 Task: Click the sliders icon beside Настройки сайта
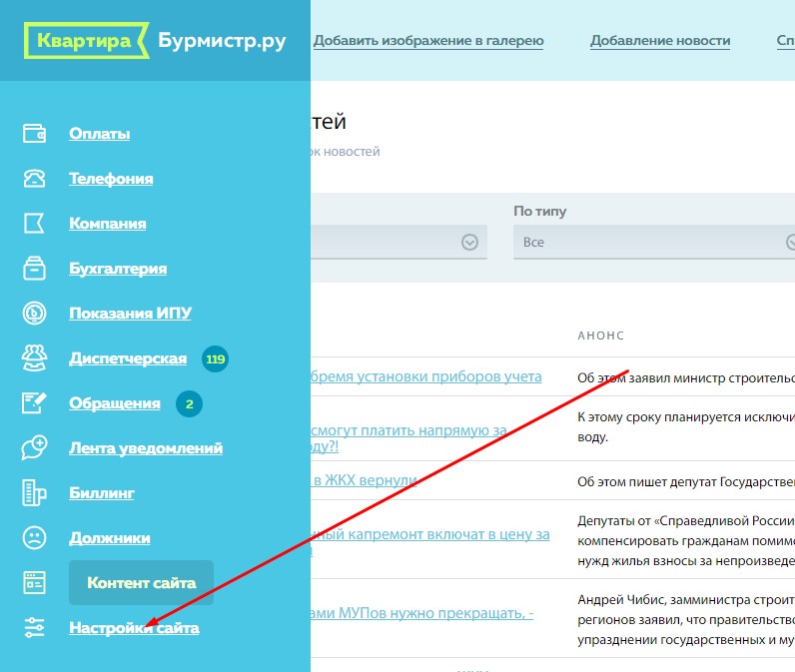coord(34,627)
